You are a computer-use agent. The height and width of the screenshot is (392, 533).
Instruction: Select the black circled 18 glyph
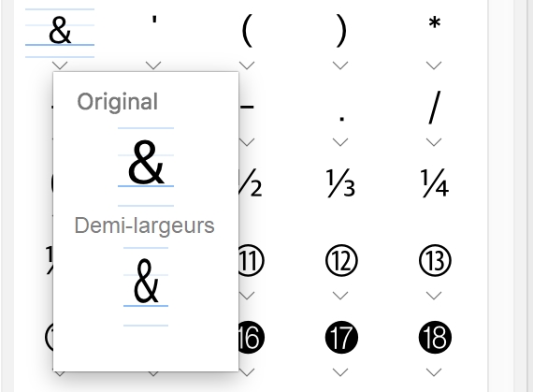(435, 338)
